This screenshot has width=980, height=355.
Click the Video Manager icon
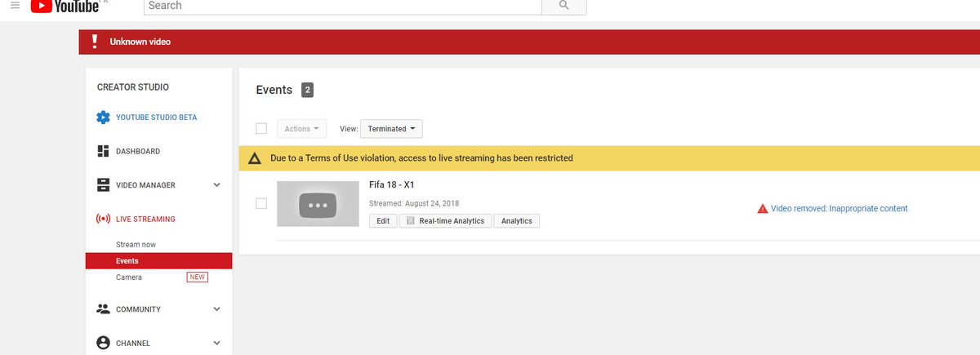click(103, 184)
